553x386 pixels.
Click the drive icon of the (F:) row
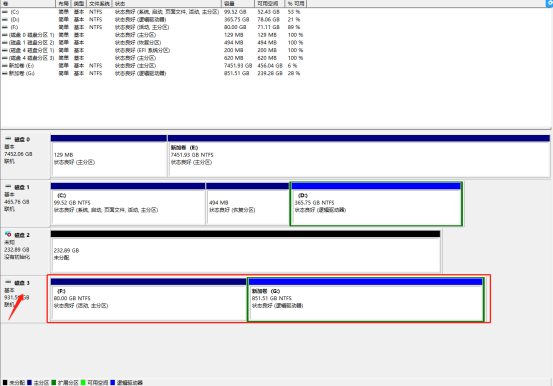click(x=5, y=27)
